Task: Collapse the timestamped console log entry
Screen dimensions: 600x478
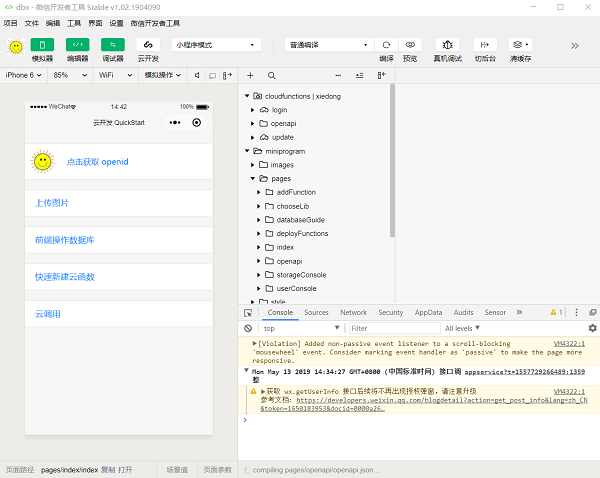Action: tap(246, 370)
